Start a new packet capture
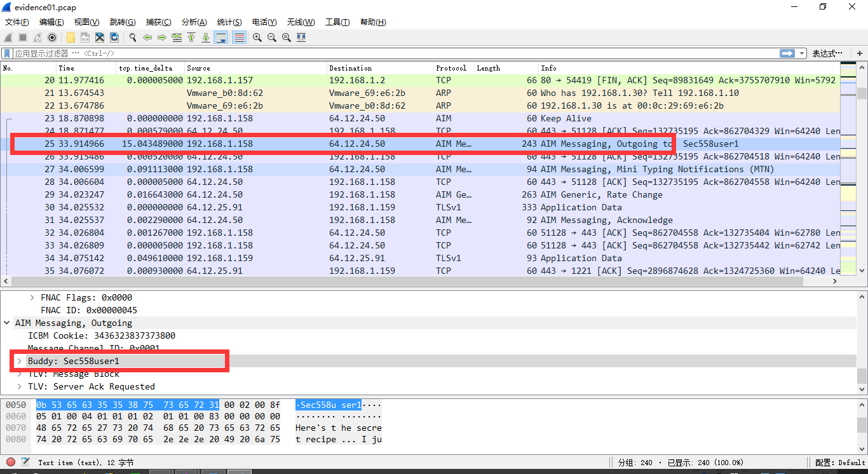This screenshot has height=474, width=868. [x=8, y=37]
